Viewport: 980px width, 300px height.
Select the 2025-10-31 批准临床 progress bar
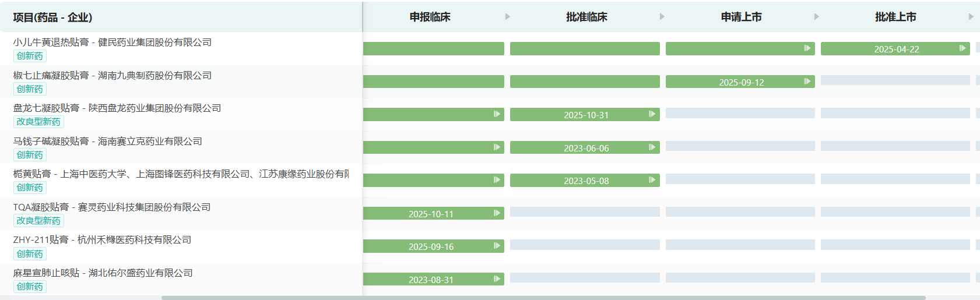tap(585, 115)
